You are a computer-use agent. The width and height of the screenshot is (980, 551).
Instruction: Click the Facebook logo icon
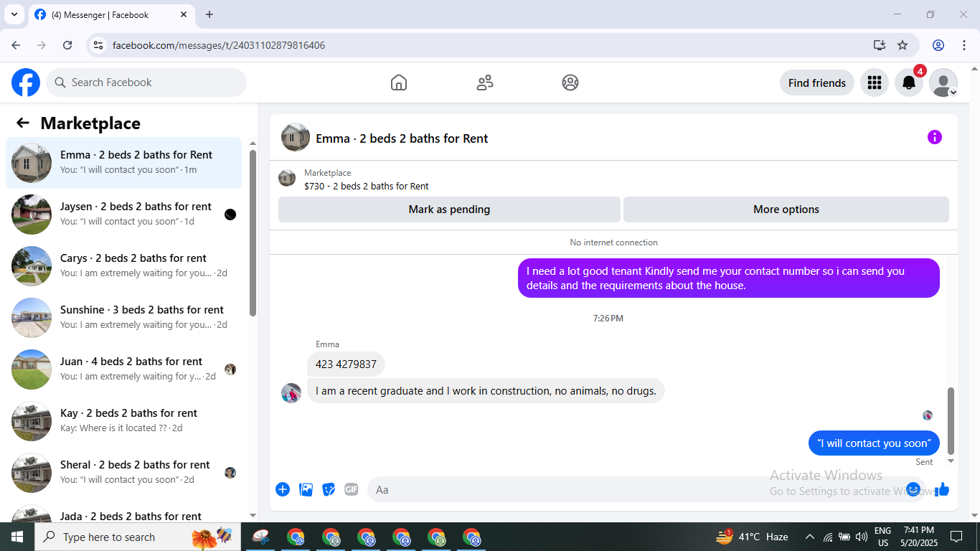[x=26, y=83]
